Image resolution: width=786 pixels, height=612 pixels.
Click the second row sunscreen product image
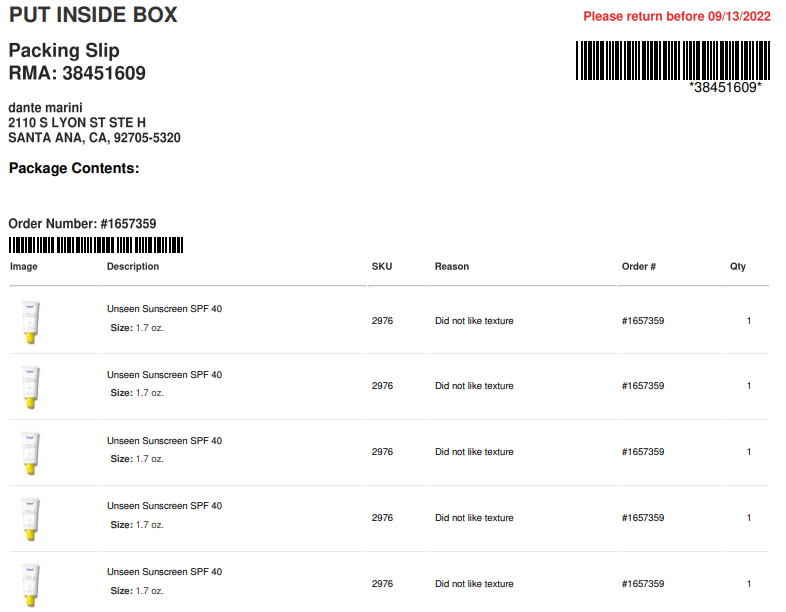point(31,387)
